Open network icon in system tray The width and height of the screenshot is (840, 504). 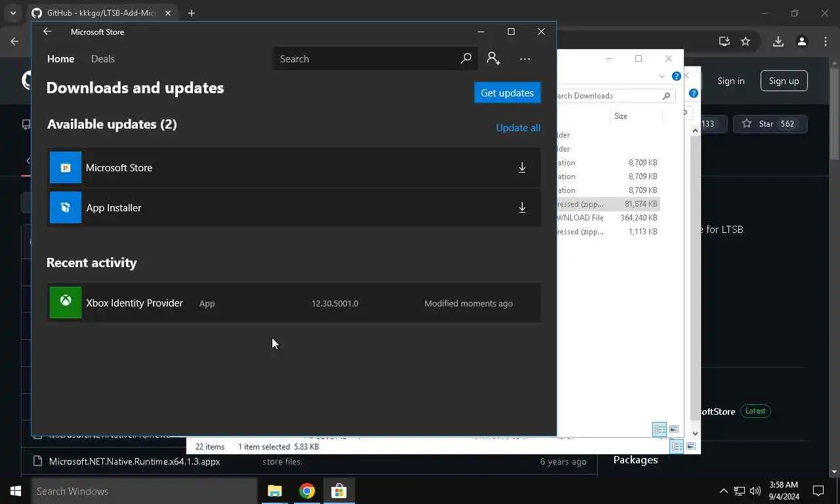pos(740,491)
